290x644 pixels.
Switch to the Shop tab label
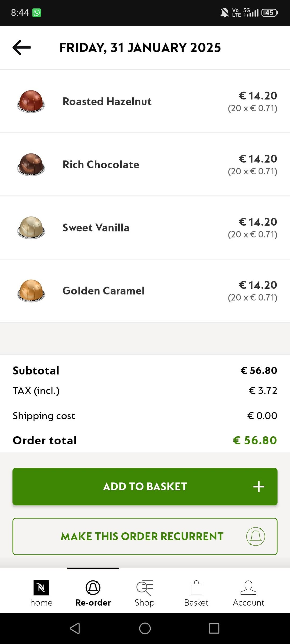[x=145, y=603]
